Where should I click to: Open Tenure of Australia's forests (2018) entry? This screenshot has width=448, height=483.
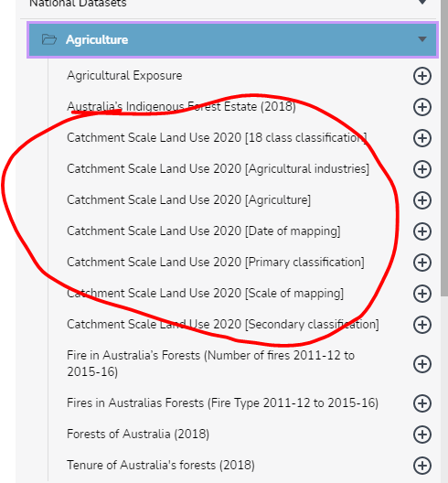(161, 466)
